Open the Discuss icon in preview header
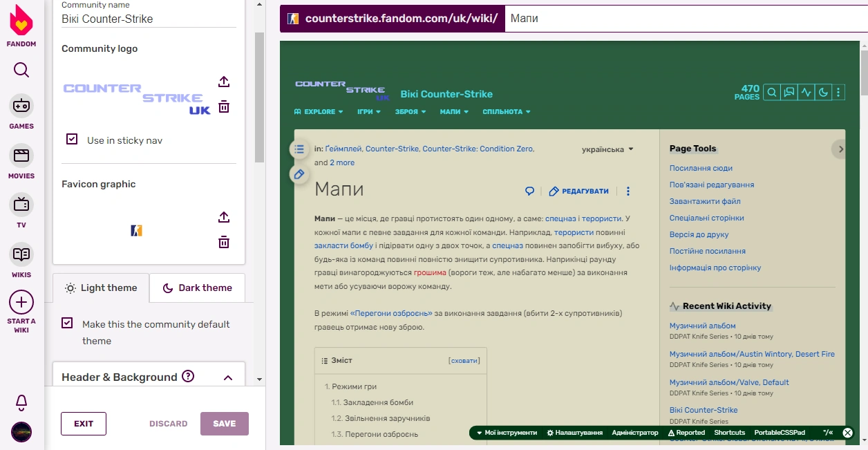This screenshot has height=450, width=868. pyautogui.click(x=789, y=93)
